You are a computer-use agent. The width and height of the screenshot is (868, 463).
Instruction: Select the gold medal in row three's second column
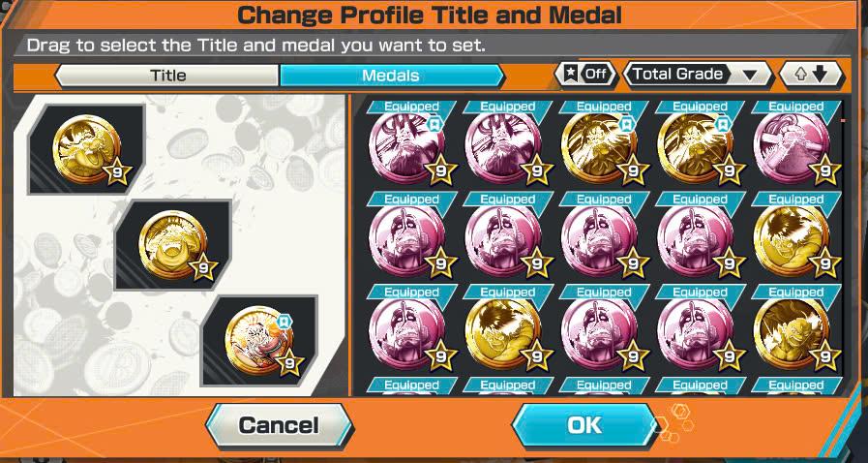point(503,334)
